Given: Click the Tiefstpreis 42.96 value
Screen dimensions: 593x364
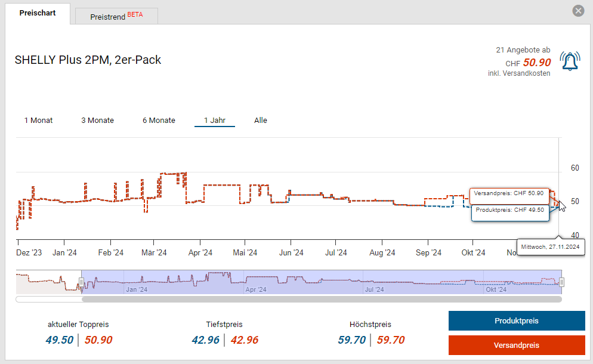Looking at the screenshot, I should pos(205,340).
